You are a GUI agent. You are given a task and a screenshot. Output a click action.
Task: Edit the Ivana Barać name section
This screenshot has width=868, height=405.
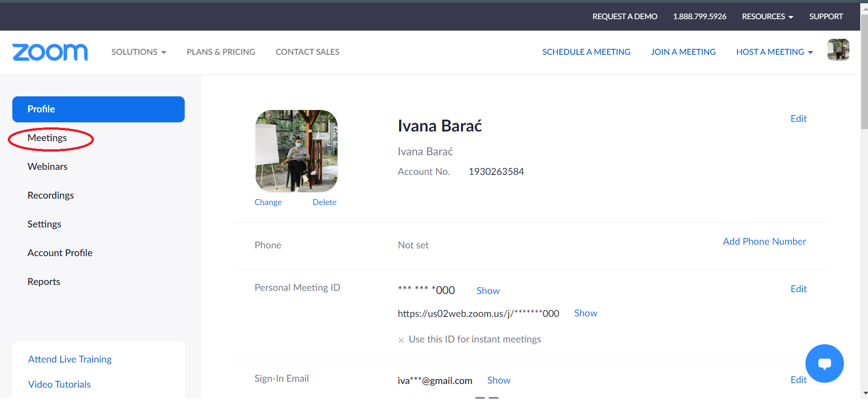pyautogui.click(x=799, y=119)
